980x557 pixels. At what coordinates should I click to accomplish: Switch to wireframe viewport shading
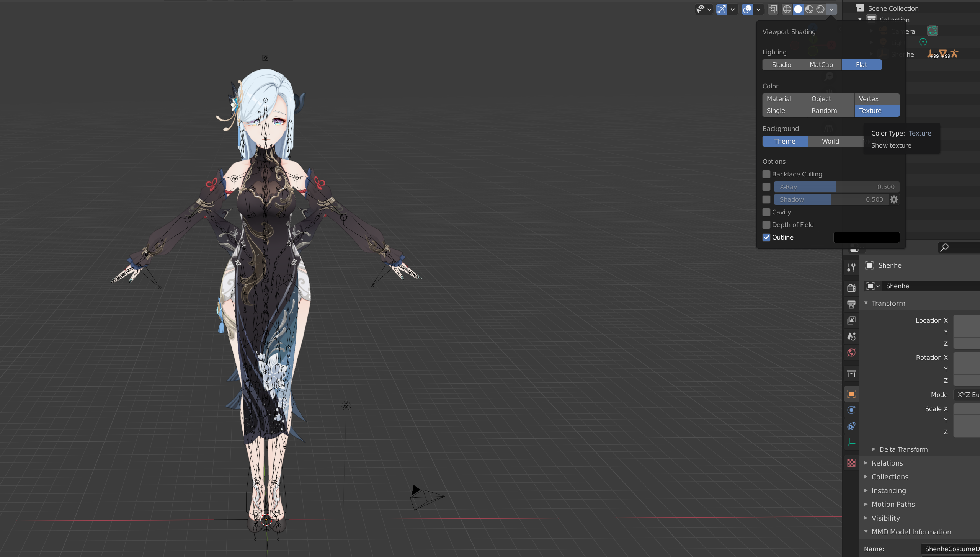tap(787, 9)
